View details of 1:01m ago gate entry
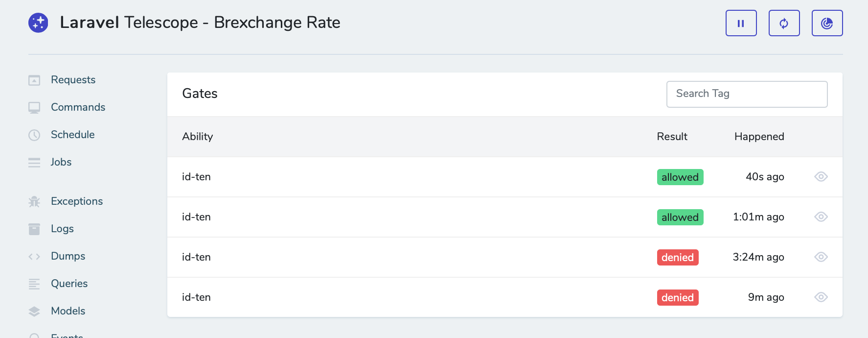This screenshot has width=868, height=338. pos(821,217)
